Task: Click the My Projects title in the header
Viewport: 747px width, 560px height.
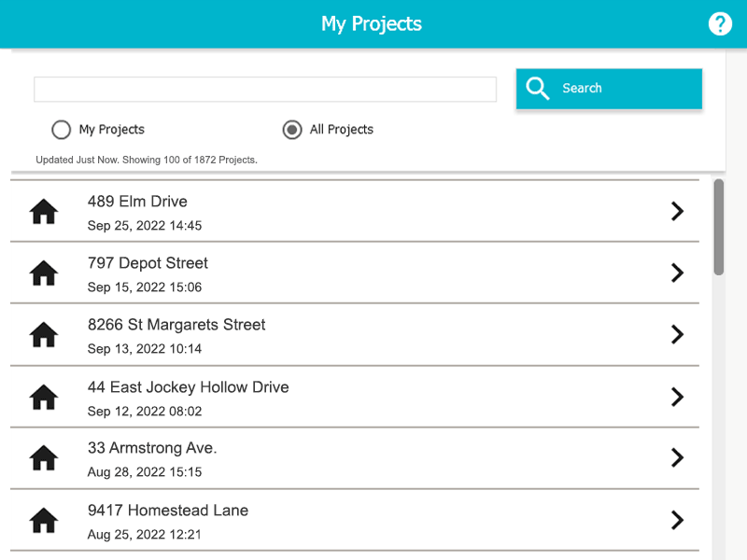Action: (x=372, y=23)
